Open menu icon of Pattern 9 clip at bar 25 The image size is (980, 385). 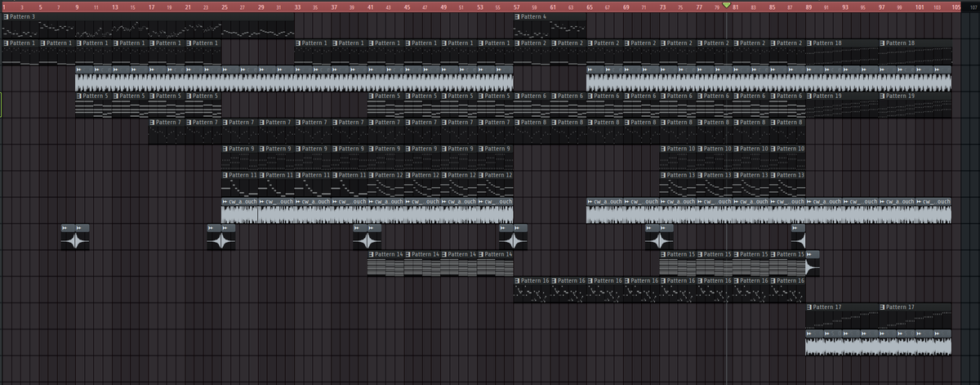click(225, 148)
